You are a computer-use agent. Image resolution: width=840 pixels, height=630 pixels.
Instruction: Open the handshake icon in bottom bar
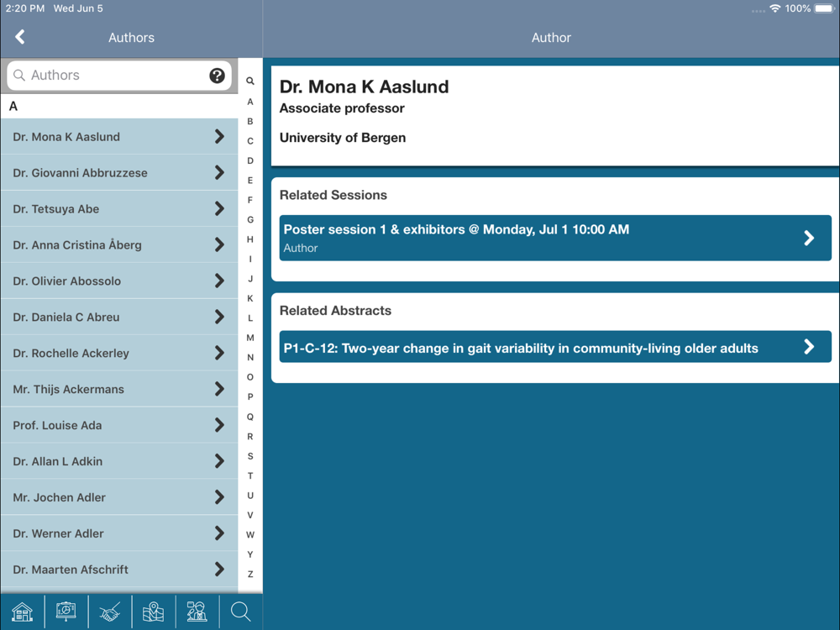coord(110,612)
